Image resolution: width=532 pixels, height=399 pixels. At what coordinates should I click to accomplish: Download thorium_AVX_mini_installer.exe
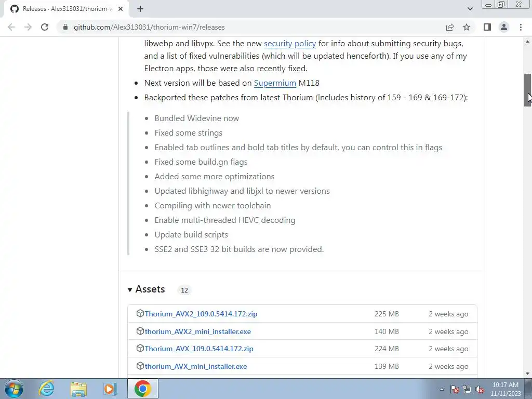point(196,366)
